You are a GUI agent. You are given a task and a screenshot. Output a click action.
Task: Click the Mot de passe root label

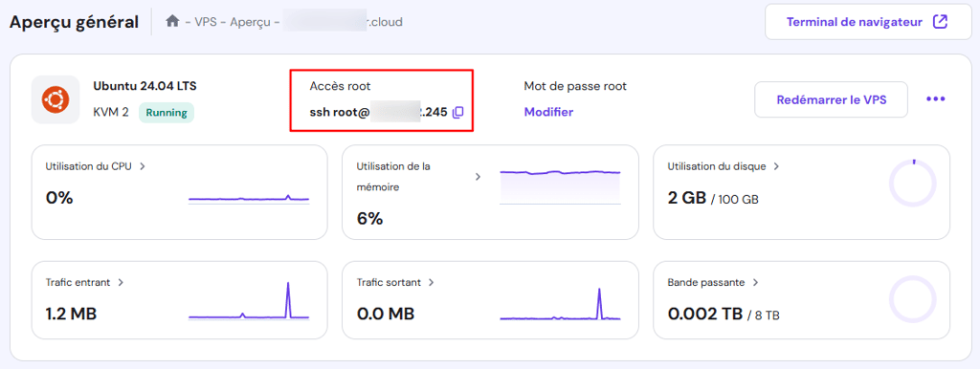click(x=575, y=86)
